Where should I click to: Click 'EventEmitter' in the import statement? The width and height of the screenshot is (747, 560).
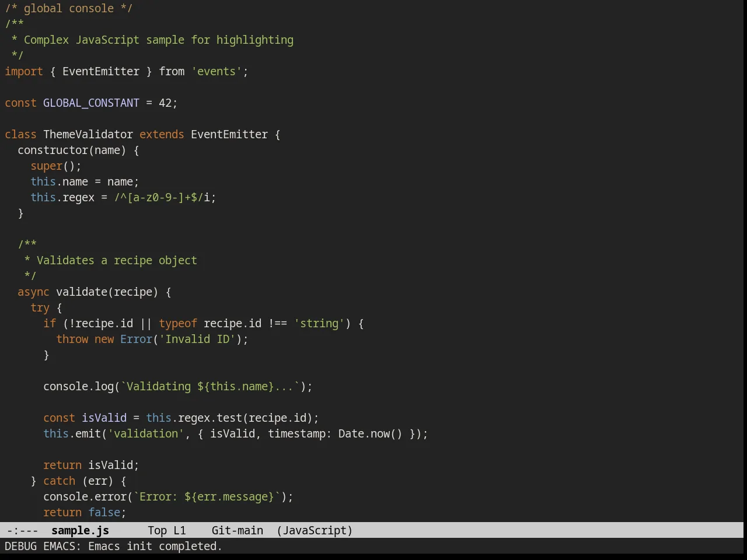tap(101, 71)
